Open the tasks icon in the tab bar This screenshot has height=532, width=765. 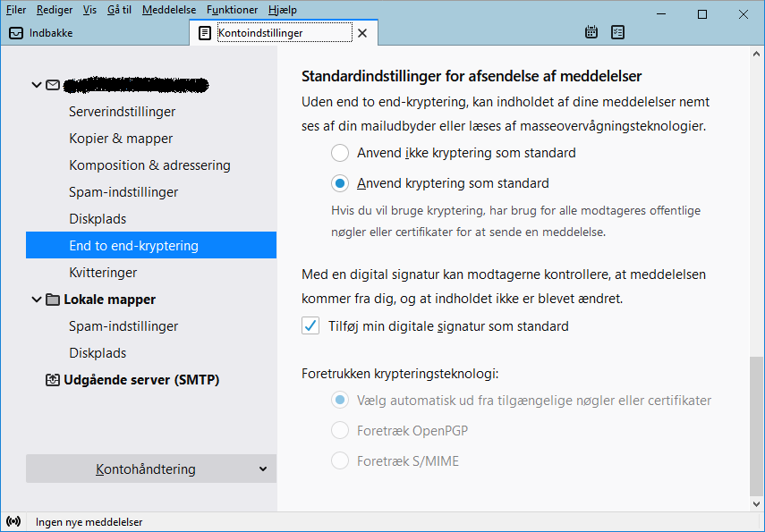pos(617,33)
